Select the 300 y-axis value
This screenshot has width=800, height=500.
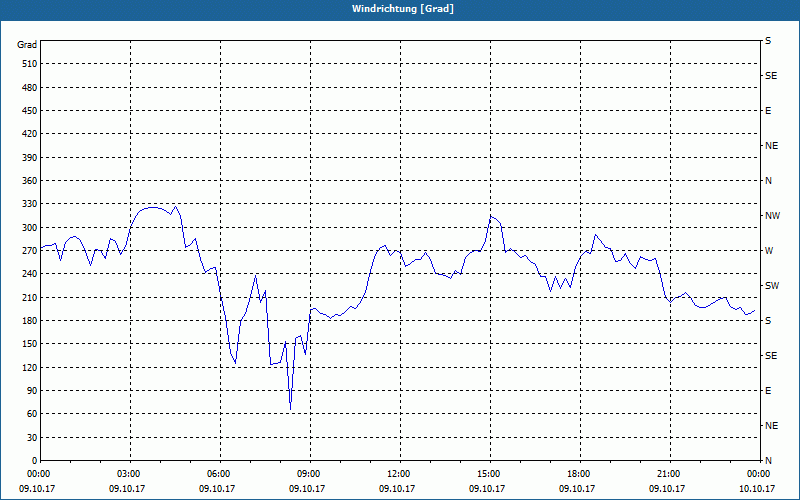pos(30,228)
